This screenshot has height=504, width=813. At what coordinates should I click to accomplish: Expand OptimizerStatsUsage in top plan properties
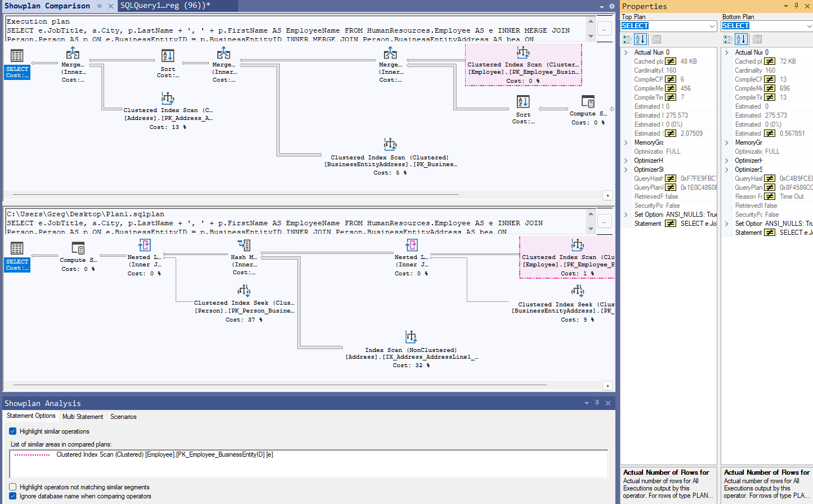click(x=626, y=170)
